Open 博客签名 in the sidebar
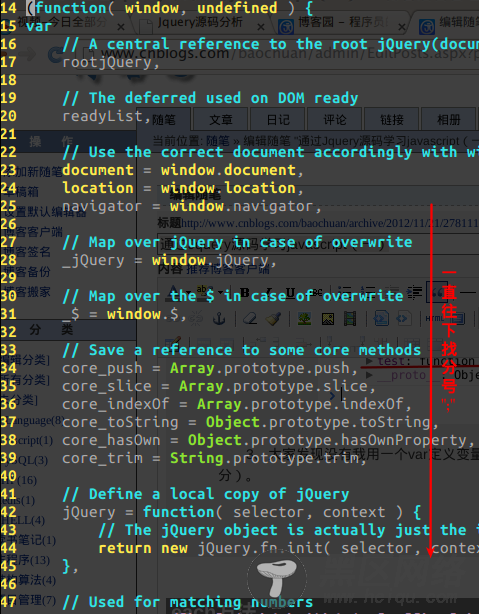 (x=27, y=251)
